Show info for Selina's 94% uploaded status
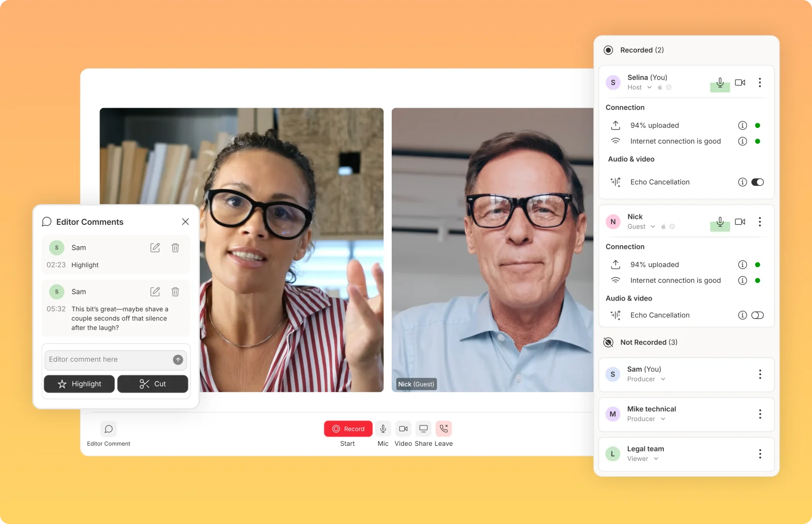Screen dimensions: 812x524 pyautogui.click(x=742, y=125)
